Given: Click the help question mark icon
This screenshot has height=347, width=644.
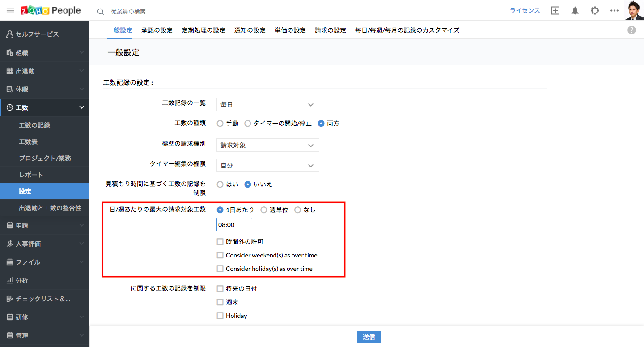Looking at the screenshot, I should click(631, 30).
